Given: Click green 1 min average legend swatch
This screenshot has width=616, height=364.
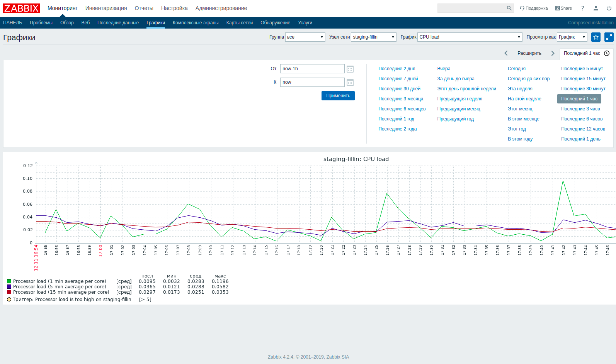Looking at the screenshot, I should (9, 281).
